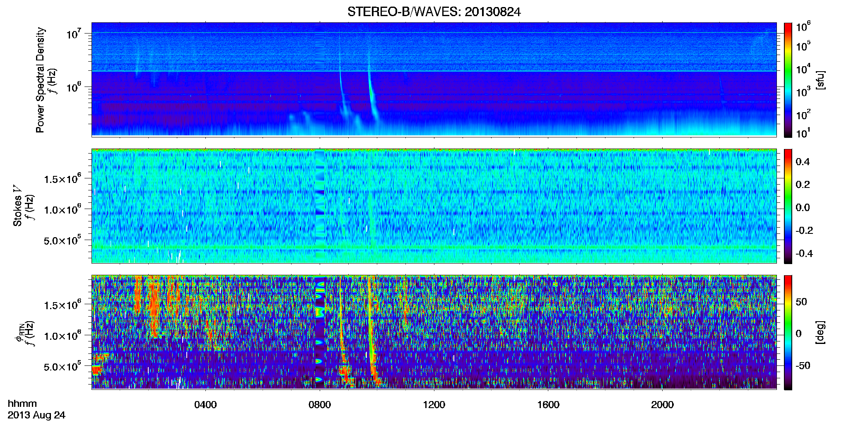Click the '50' value on the degrees colorbar
The width and height of the screenshot is (868, 447).
tap(801, 302)
